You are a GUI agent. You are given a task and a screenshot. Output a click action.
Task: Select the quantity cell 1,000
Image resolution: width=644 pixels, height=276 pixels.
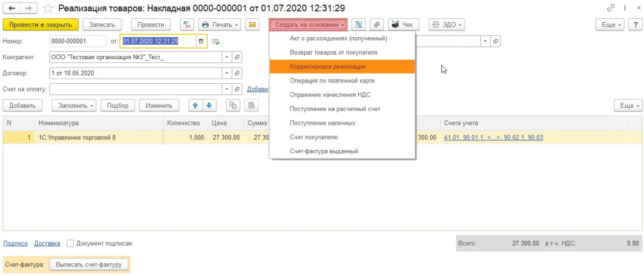tap(186, 138)
